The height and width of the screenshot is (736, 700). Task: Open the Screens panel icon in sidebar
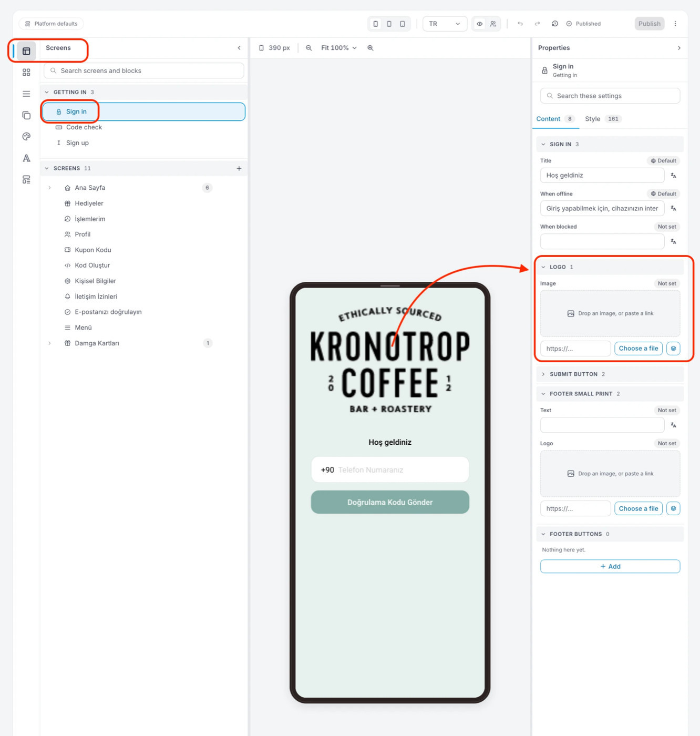26,51
